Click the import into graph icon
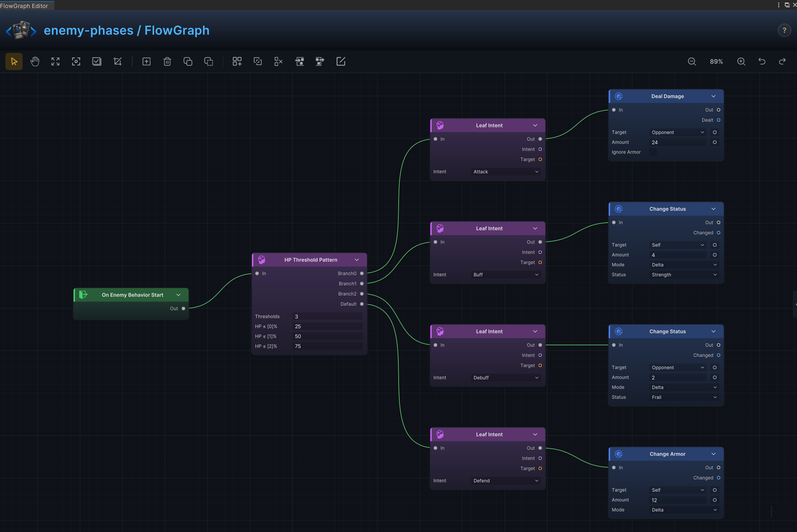Image resolution: width=797 pixels, height=532 pixels. 299,61
